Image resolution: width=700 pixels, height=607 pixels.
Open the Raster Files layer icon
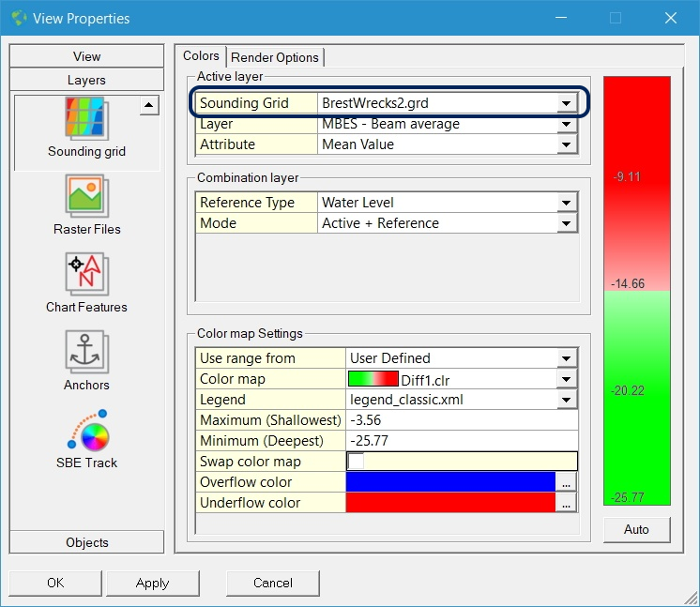coord(87,196)
